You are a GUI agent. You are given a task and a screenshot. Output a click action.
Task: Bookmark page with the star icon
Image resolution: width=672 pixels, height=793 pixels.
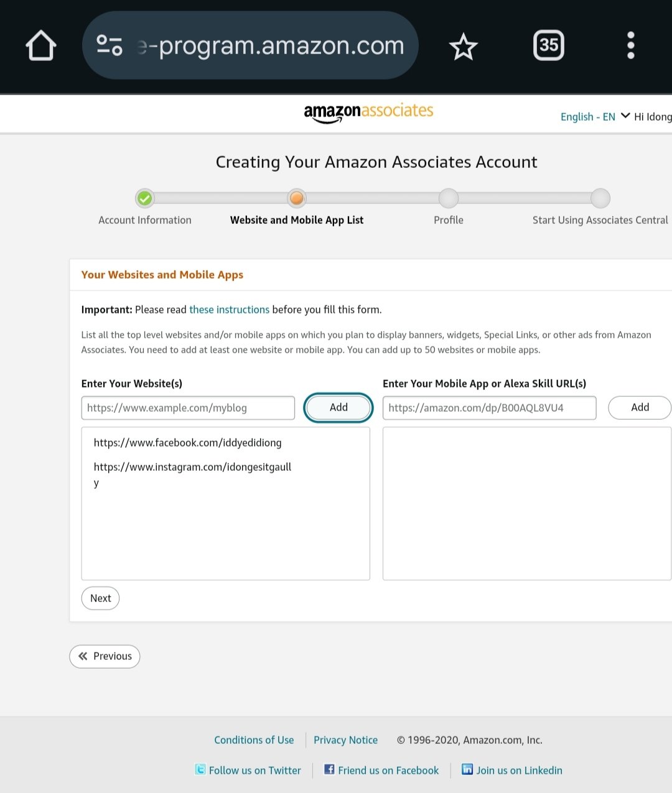(463, 47)
